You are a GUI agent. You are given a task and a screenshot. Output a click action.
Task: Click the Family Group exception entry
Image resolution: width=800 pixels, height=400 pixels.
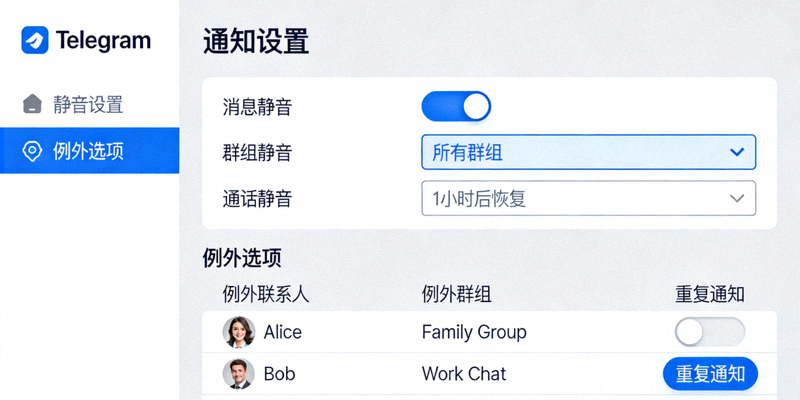474,332
